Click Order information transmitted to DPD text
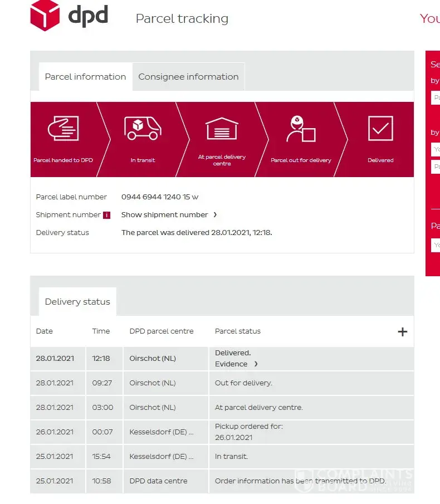The width and height of the screenshot is (440, 504). pyautogui.click(x=300, y=481)
